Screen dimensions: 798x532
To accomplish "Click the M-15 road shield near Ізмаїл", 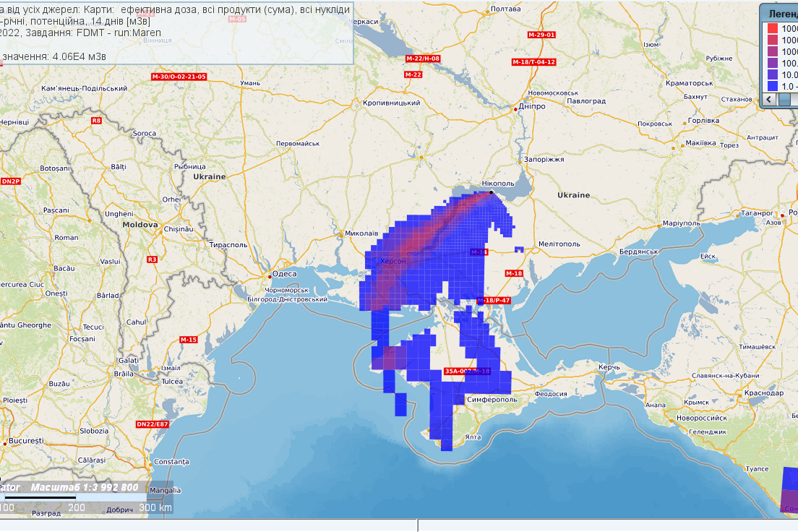I will click(188, 340).
